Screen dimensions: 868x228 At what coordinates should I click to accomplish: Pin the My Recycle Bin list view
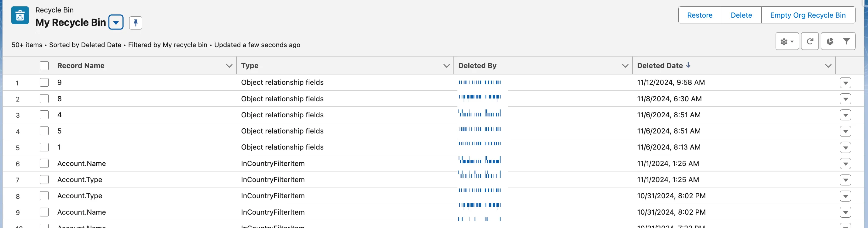[136, 23]
